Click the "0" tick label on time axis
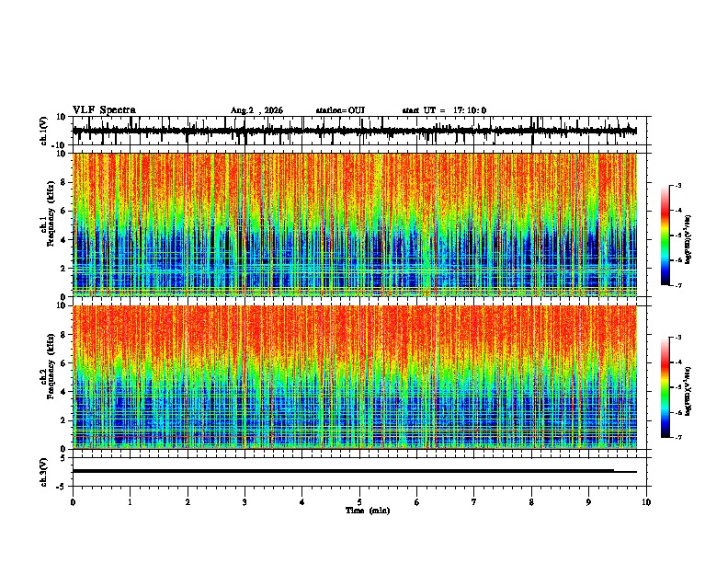The height and width of the screenshot is (563, 728). pos(73,502)
